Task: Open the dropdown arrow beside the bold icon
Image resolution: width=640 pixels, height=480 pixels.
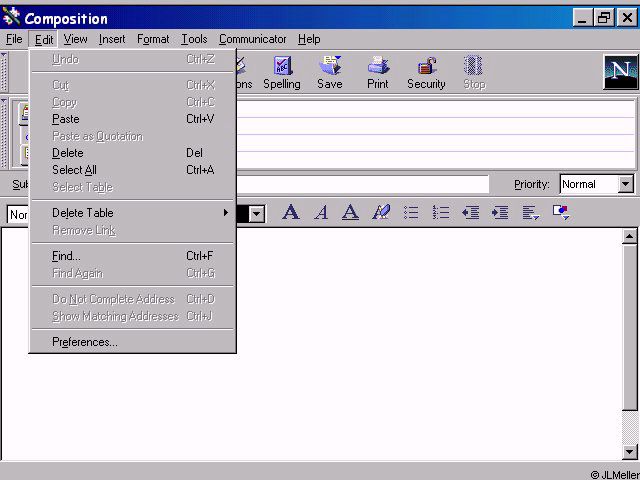Action: click(257, 213)
